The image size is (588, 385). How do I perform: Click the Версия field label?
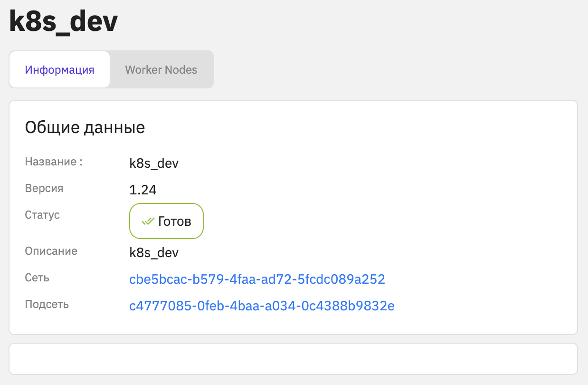click(x=44, y=188)
